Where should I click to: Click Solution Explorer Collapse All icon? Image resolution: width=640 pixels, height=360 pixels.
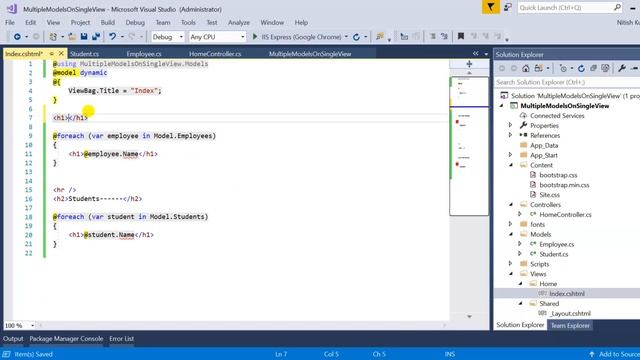tap(593, 68)
